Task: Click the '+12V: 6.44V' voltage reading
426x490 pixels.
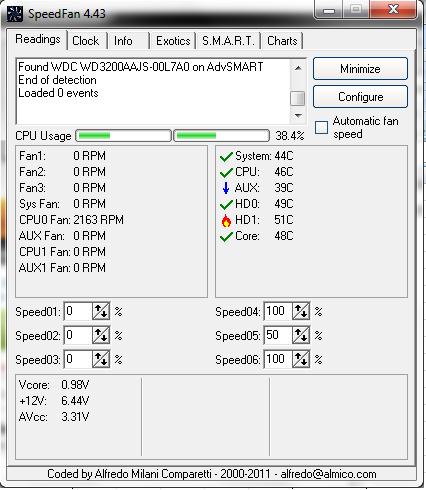Action: coord(54,401)
